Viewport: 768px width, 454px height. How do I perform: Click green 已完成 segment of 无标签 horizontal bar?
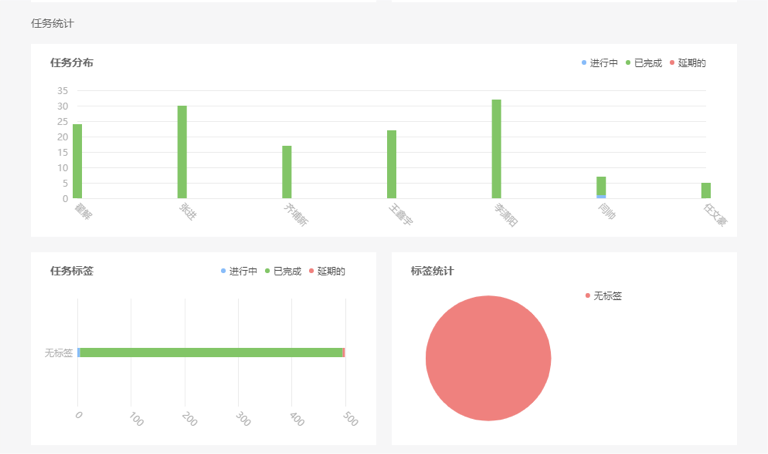(x=211, y=353)
